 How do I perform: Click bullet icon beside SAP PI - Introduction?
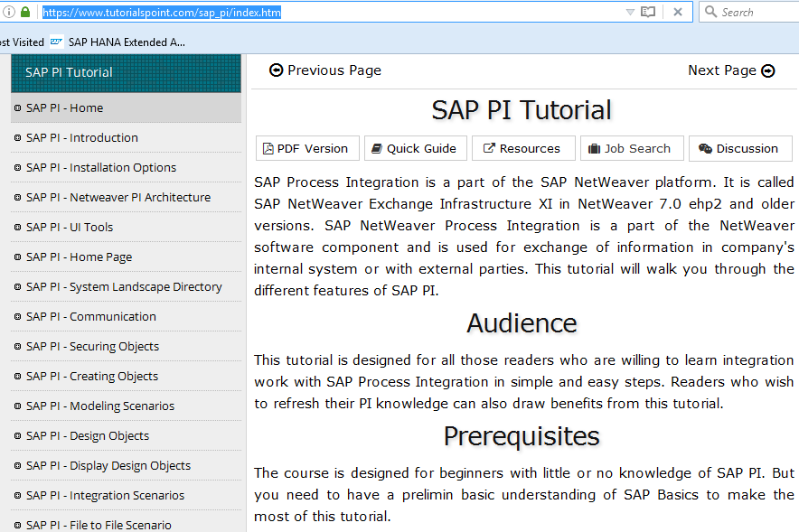pos(18,138)
